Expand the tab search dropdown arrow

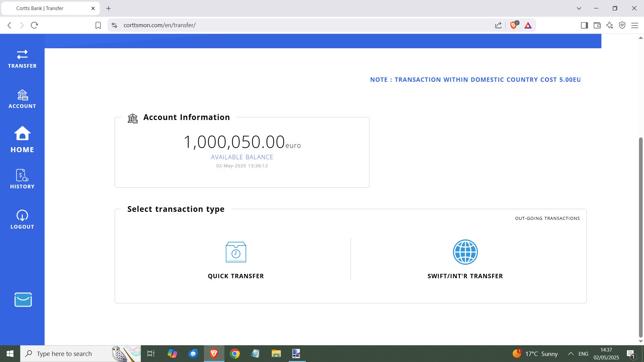[579, 8]
